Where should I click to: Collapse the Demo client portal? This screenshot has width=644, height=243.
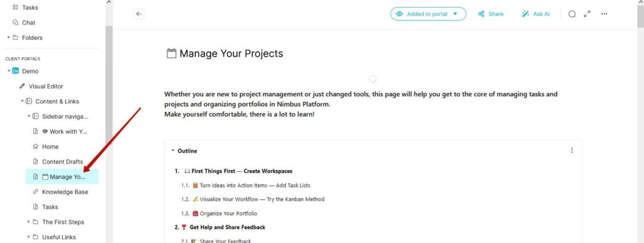[x=9, y=71]
